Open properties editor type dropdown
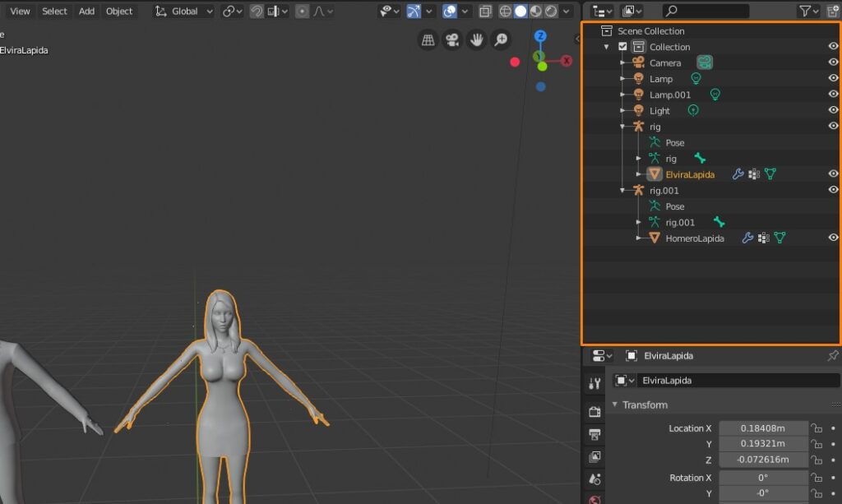The height and width of the screenshot is (504, 842). (x=602, y=355)
